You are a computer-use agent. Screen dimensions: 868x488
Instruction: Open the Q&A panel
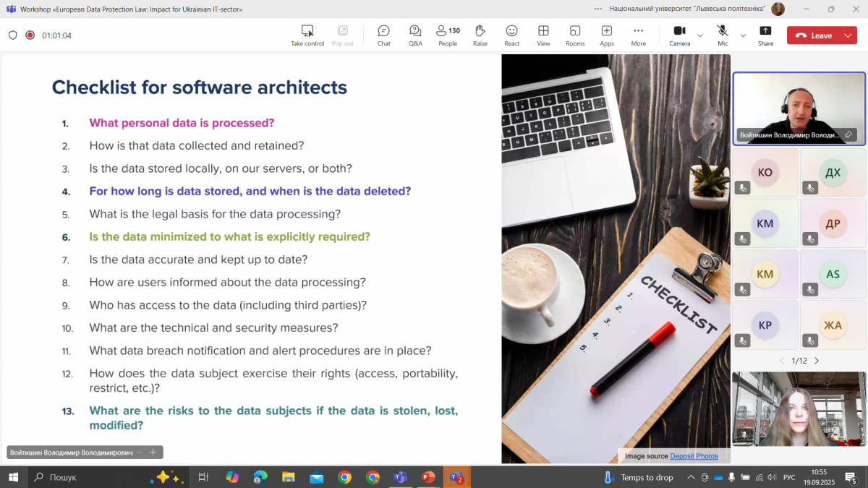[415, 35]
